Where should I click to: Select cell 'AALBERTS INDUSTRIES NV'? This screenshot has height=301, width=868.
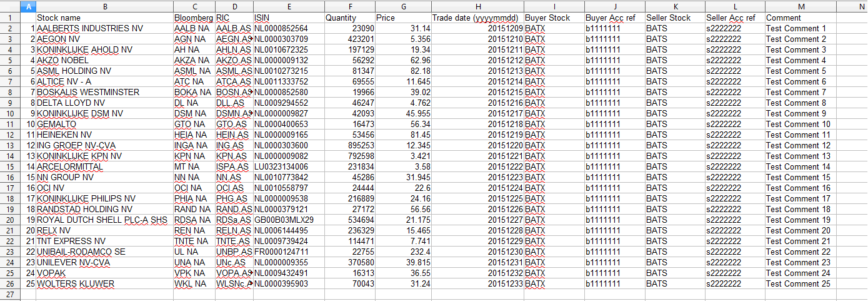click(x=104, y=28)
